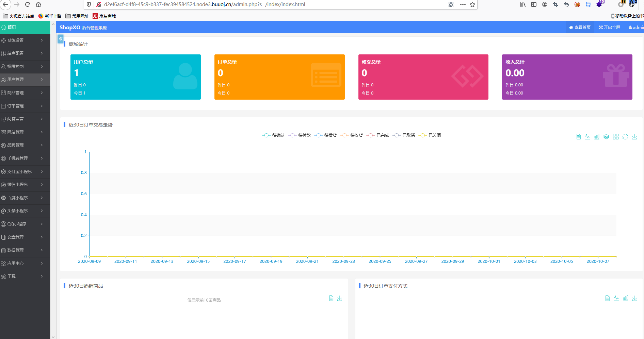This screenshot has height=339, width=644.
Task: Bookmark this page with star icon
Action: 472,4
